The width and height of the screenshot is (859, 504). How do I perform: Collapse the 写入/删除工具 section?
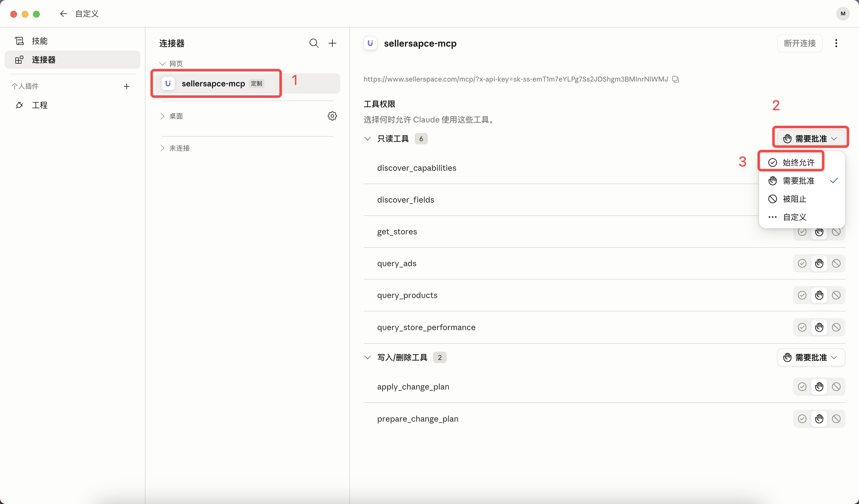(x=368, y=357)
